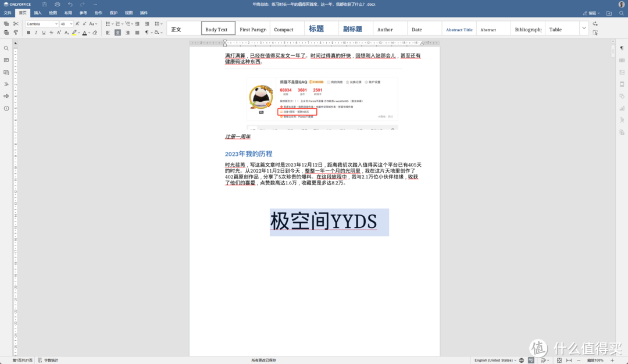This screenshot has height=364, width=628.
Task: Toggle nonprinting characters button in toolbar
Action: pos(147,33)
